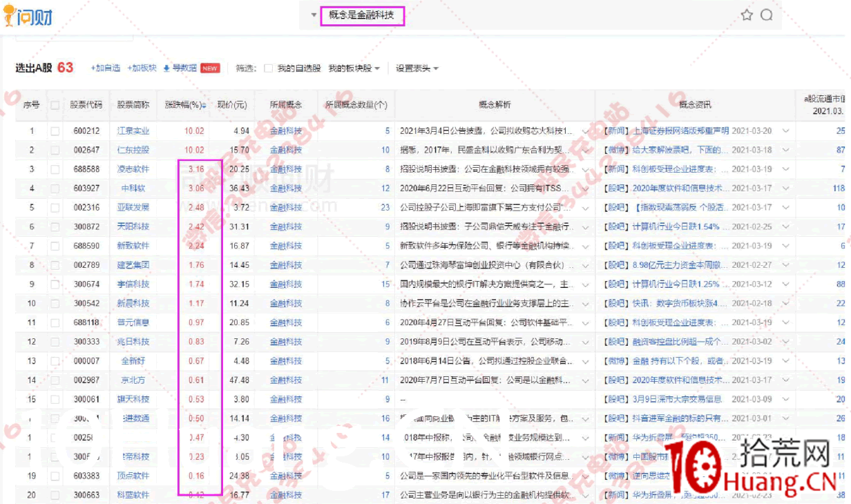
Task: Check the box for 顶点软件 row
Action: (55, 476)
